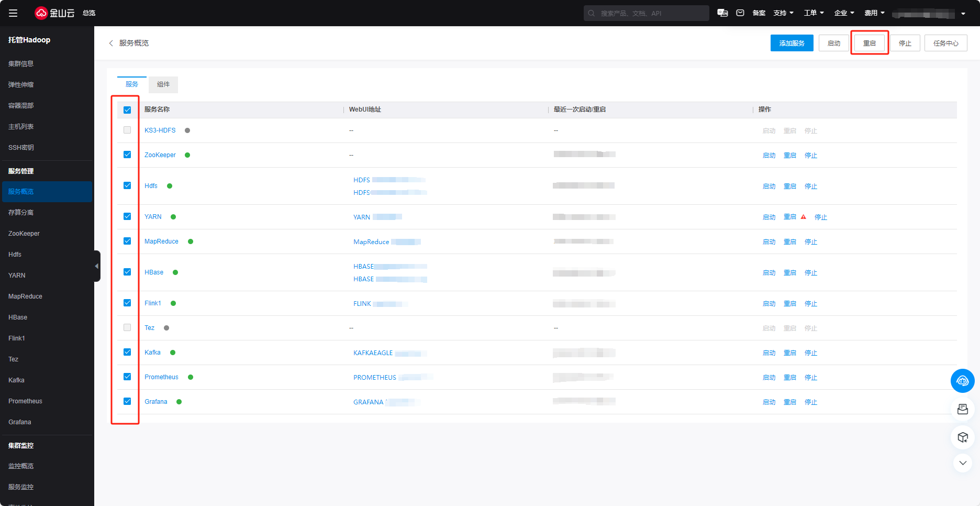The height and width of the screenshot is (506, 980).
Task: Go back using the arrow beside 服务概览
Action: click(111, 43)
